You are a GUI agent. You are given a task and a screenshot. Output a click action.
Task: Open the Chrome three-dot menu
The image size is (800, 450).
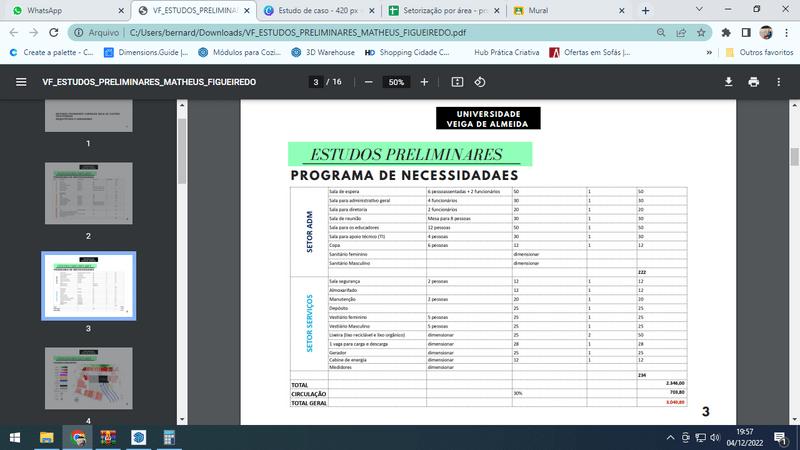click(x=786, y=32)
